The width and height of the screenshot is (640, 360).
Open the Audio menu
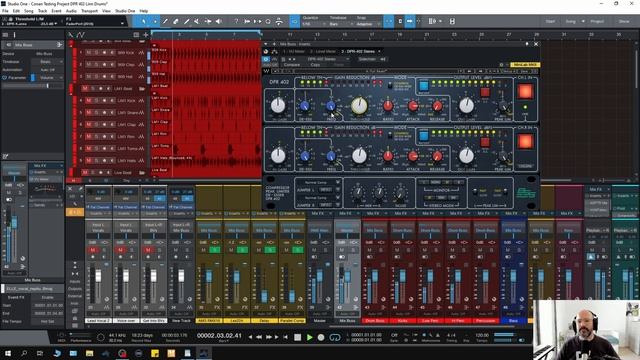tap(71, 11)
